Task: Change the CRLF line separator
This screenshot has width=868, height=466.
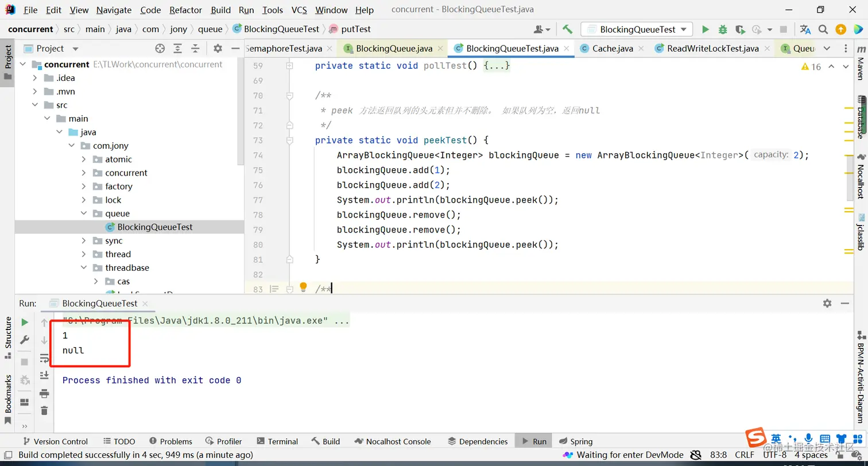Action: (745, 455)
